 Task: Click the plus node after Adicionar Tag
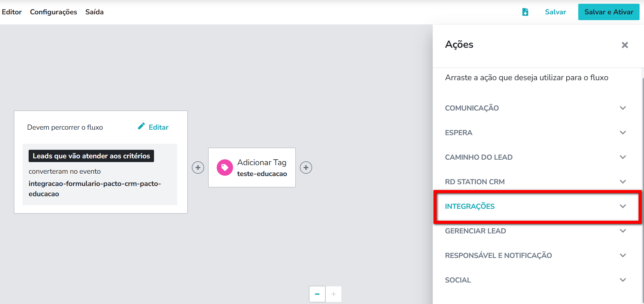(306, 168)
